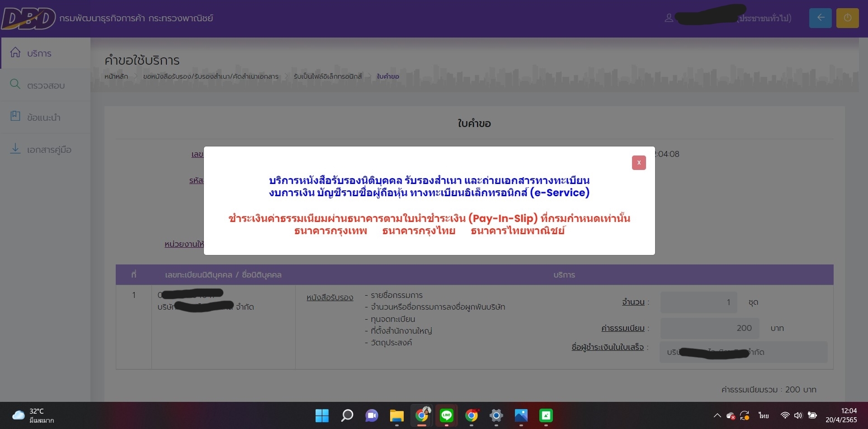This screenshot has width=868, height=429.
Task: Click the sync tray icon
Action: coord(745,415)
